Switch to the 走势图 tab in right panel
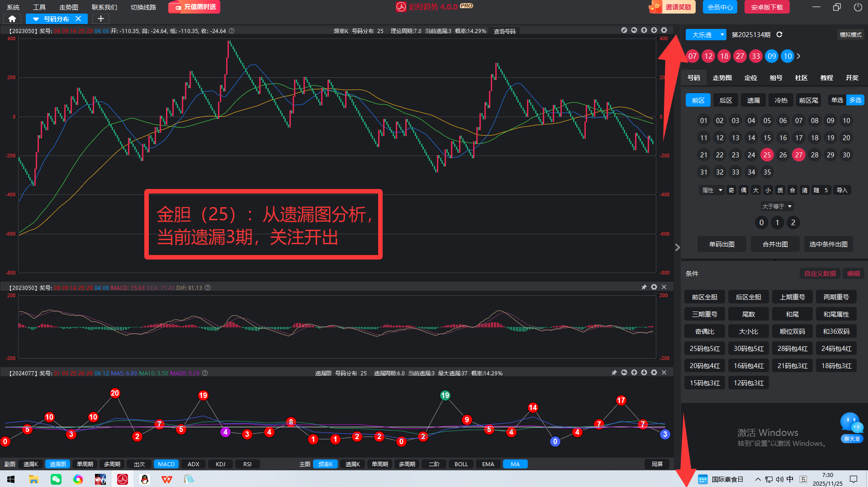The height and width of the screenshot is (487, 868). (722, 78)
